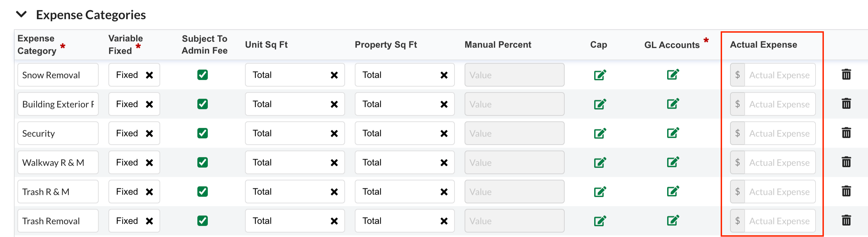Click the Security expense category field
This screenshot has width=868, height=237.
pyautogui.click(x=58, y=133)
